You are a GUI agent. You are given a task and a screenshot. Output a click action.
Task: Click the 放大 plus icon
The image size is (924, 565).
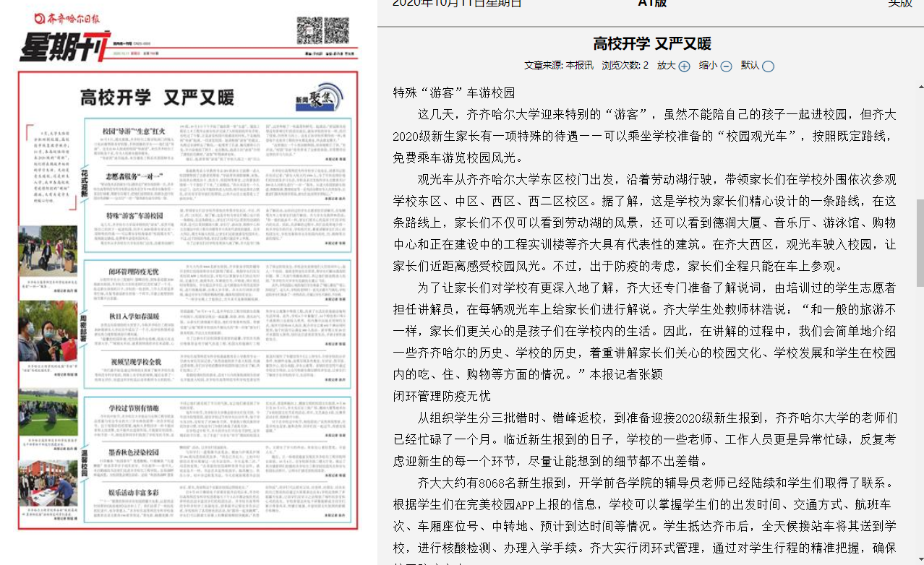(684, 66)
